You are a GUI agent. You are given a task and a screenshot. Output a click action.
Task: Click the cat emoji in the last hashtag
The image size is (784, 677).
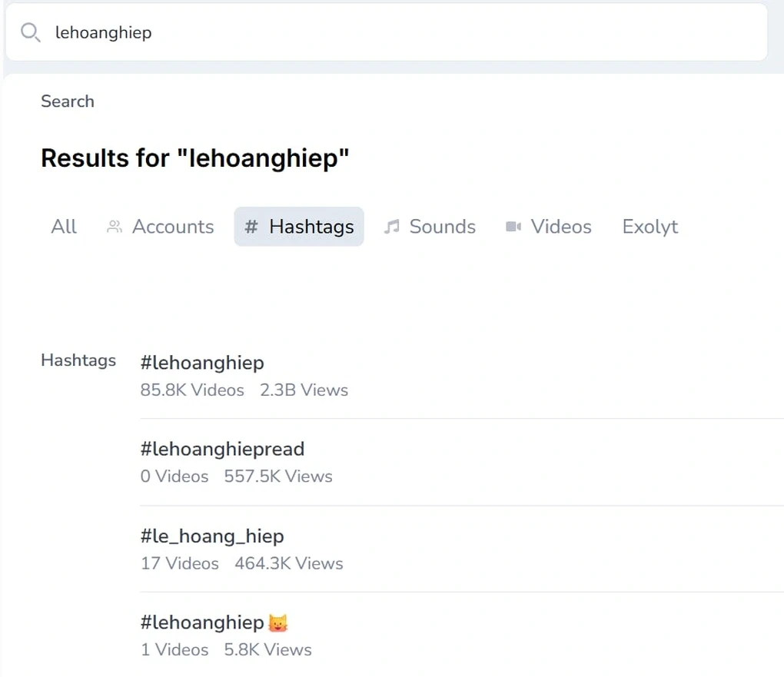tap(278, 623)
